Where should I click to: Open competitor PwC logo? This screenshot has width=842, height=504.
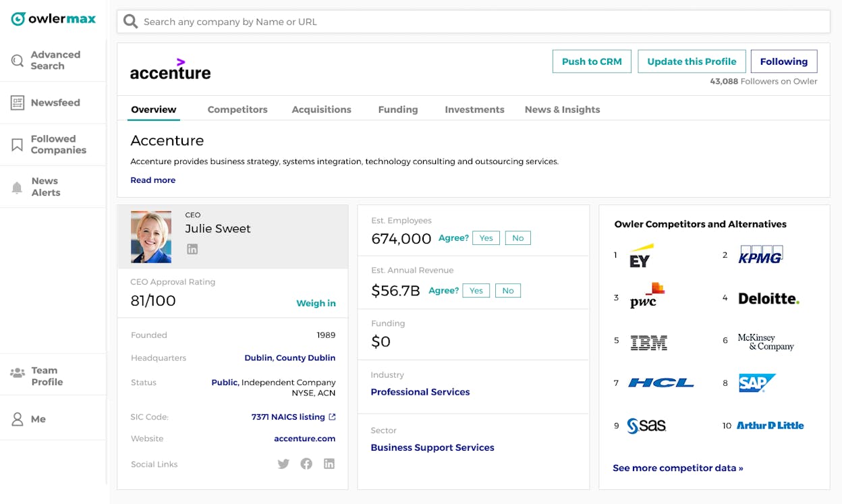click(x=647, y=296)
